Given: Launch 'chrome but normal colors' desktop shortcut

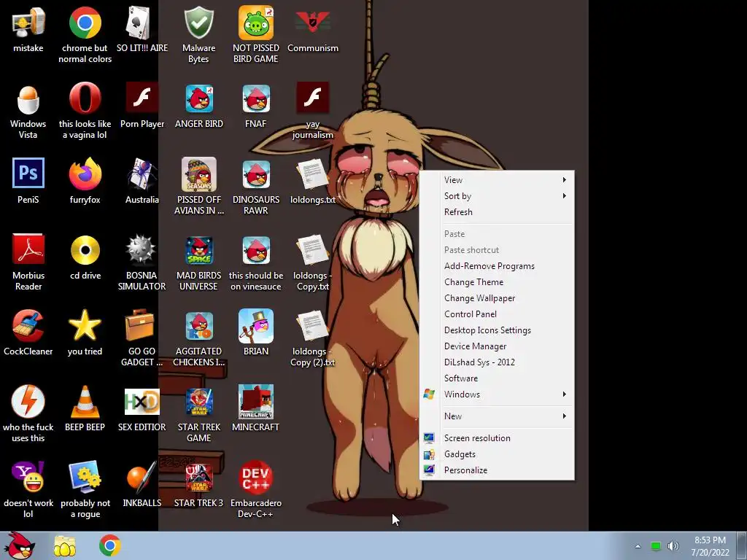Looking at the screenshot, I should pos(85,23).
